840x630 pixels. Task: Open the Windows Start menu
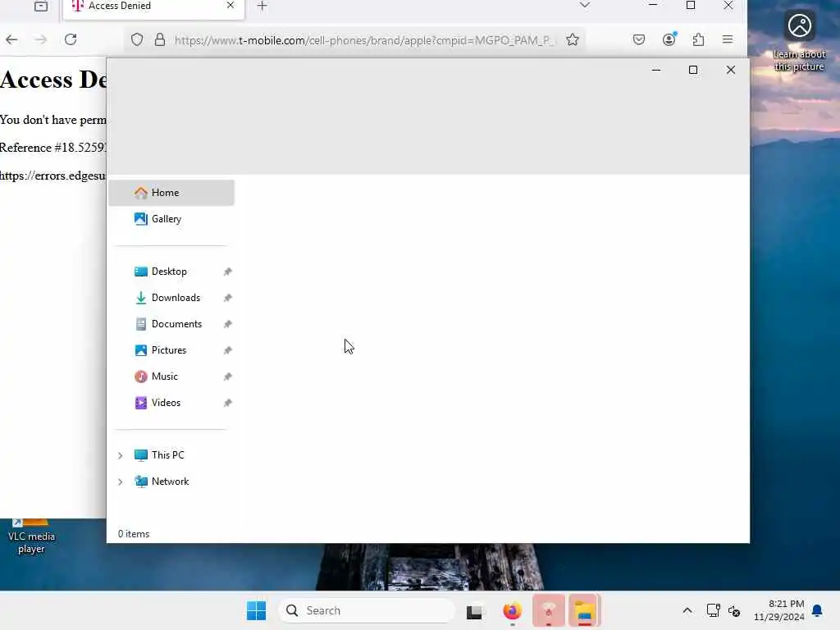click(257, 610)
